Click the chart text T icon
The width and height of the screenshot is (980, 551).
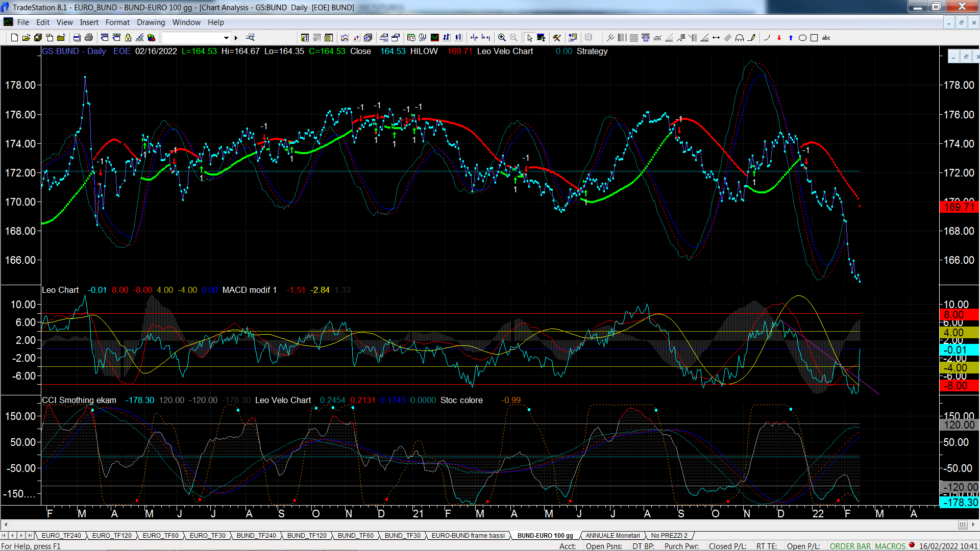541,37
